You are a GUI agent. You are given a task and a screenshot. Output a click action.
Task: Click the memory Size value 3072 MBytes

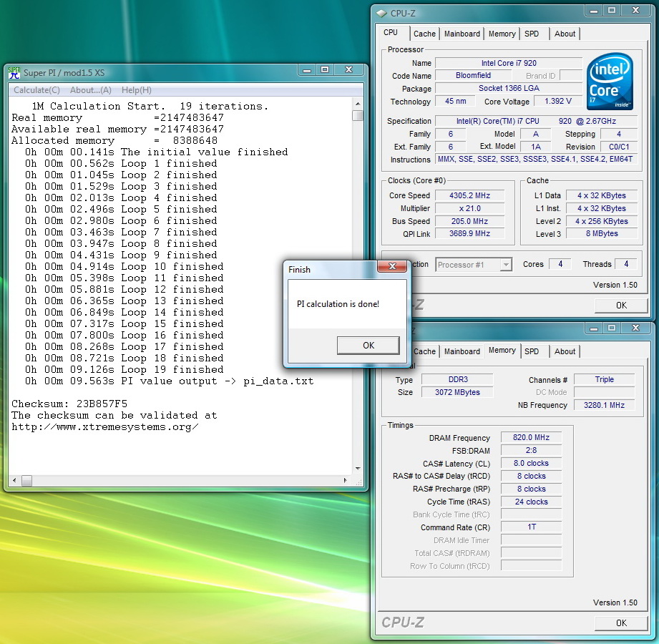(x=458, y=392)
